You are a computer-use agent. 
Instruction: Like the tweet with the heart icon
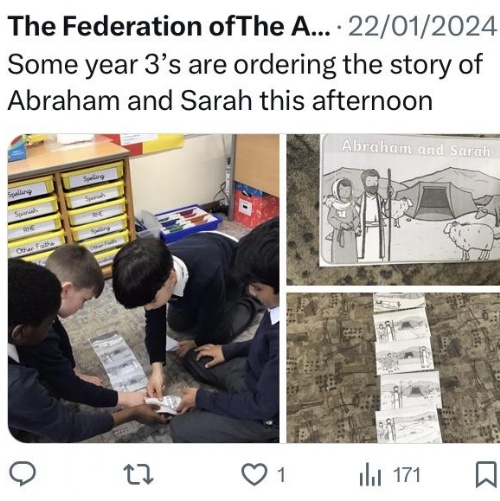(x=255, y=475)
